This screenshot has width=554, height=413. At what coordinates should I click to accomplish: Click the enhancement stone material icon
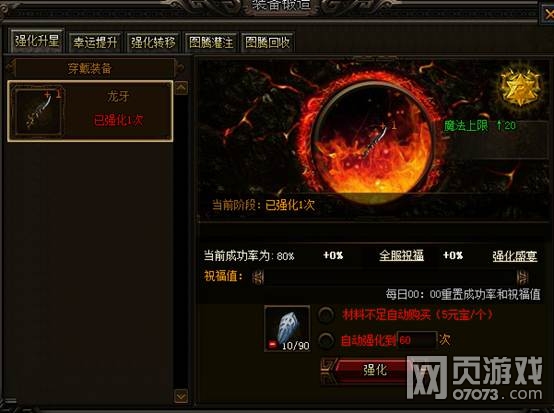coord(287,329)
